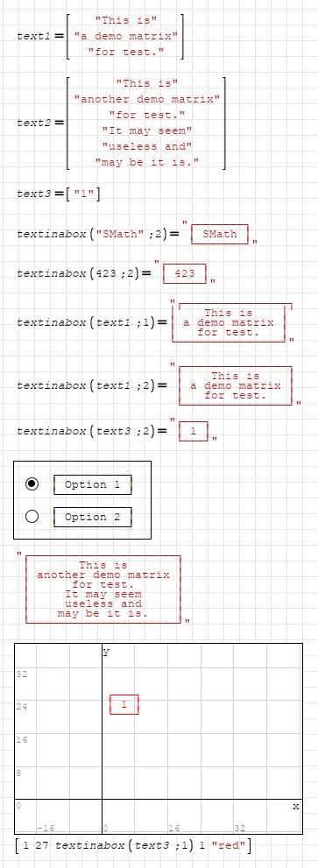Select the boxed SMath result
Image resolution: width=318 pixels, height=868 pixels.
coord(219,234)
